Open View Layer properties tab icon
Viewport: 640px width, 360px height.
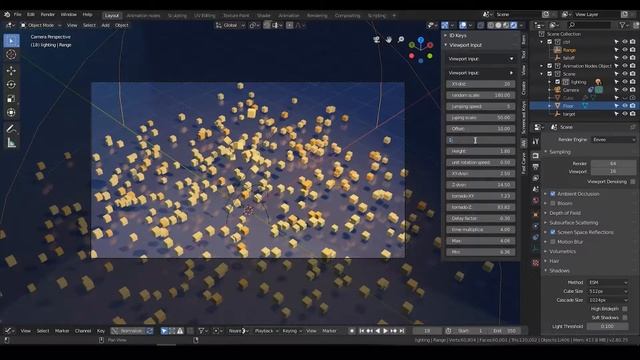[x=536, y=178]
